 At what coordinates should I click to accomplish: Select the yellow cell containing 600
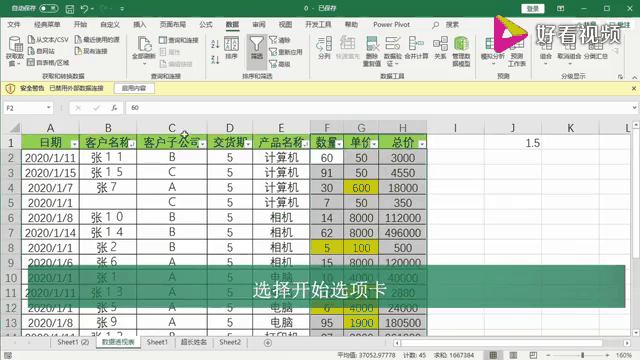click(361, 188)
